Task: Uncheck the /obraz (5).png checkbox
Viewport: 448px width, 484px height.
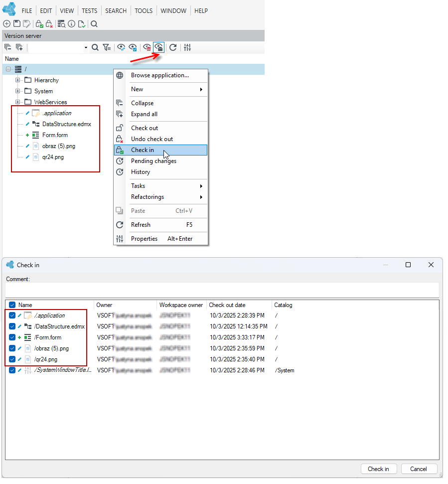Action: [12, 348]
